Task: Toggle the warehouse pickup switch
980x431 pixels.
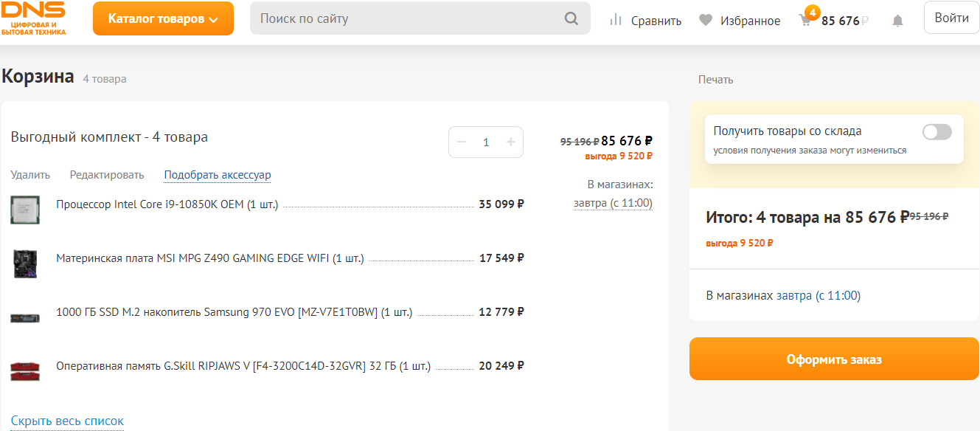Action: (x=936, y=132)
